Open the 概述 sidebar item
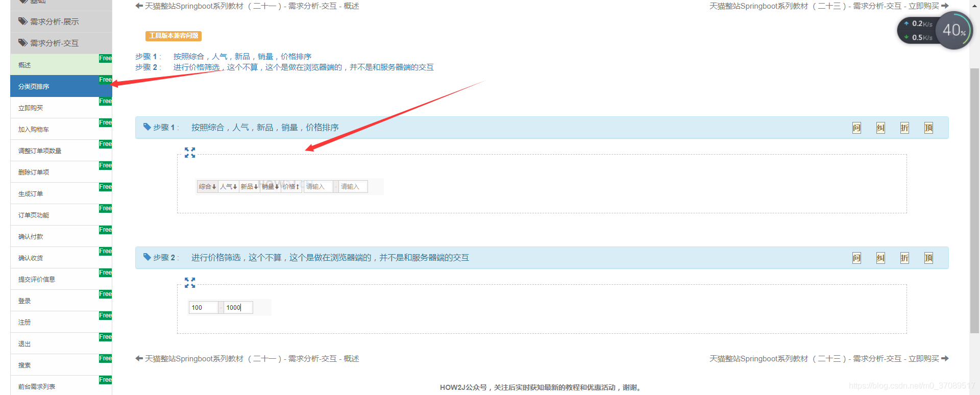This screenshot has width=980, height=395. coord(61,65)
